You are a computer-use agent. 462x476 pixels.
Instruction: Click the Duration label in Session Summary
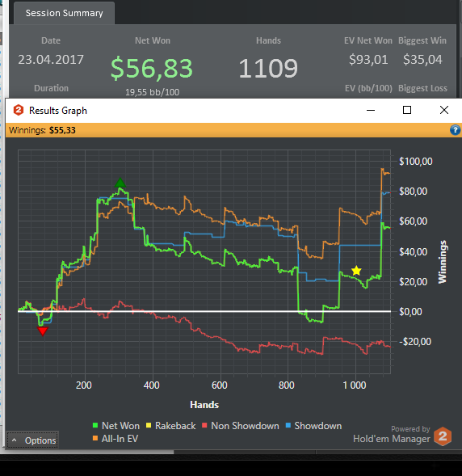51,88
